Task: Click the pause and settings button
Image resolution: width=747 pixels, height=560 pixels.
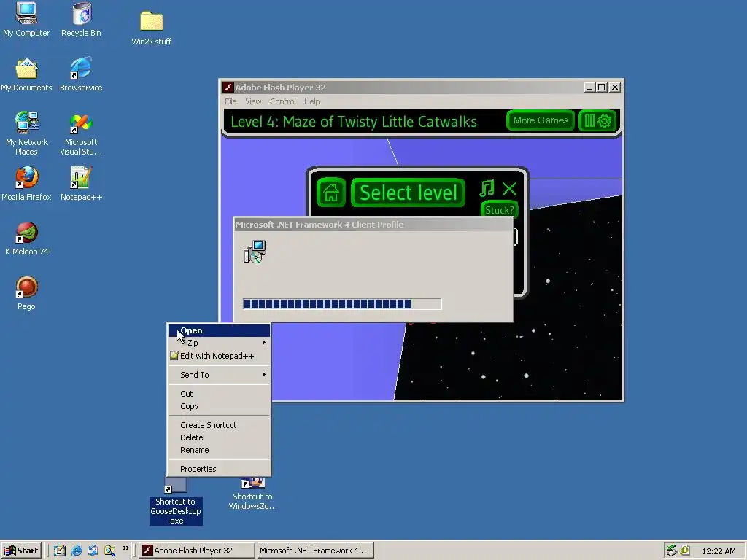Action: tap(597, 120)
